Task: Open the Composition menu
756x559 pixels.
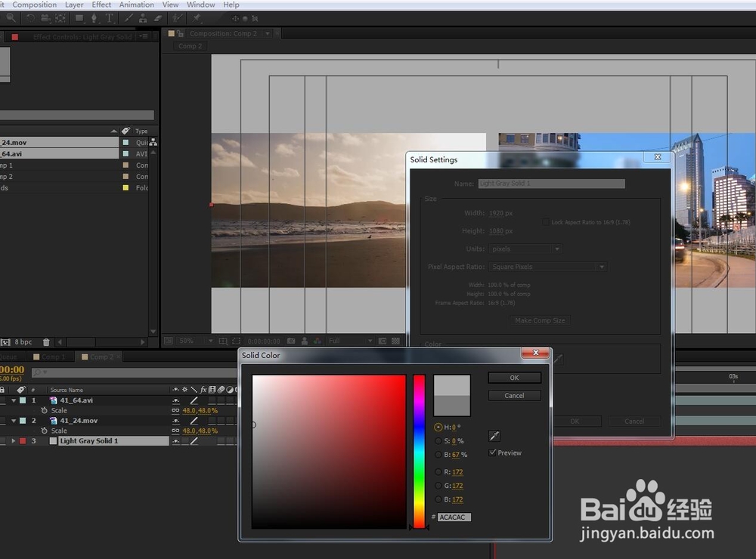Action: click(x=34, y=5)
